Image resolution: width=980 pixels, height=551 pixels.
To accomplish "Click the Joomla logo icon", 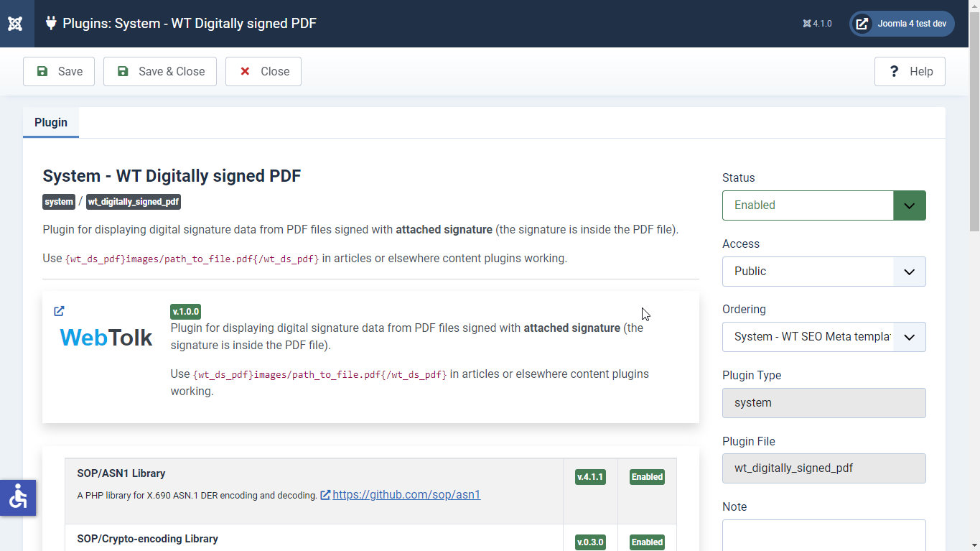I will click(x=15, y=24).
